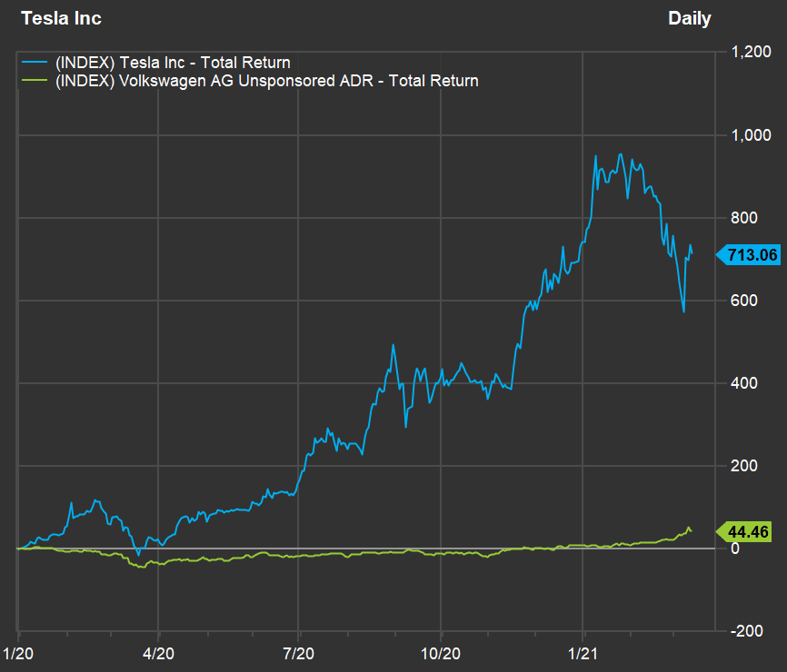Select the Tesla Inc Total Return legend label
The image size is (787, 672).
point(173,63)
